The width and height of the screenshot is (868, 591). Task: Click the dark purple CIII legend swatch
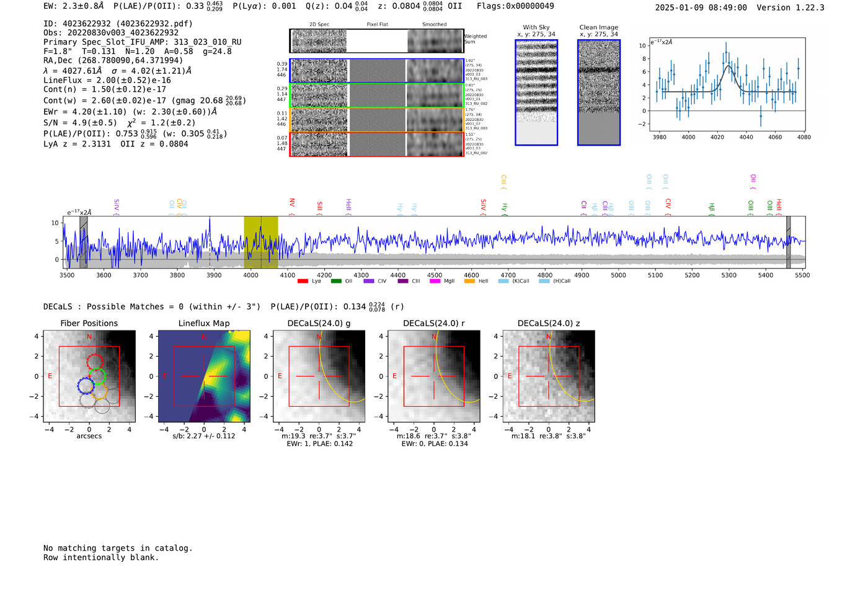click(x=403, y=281)
